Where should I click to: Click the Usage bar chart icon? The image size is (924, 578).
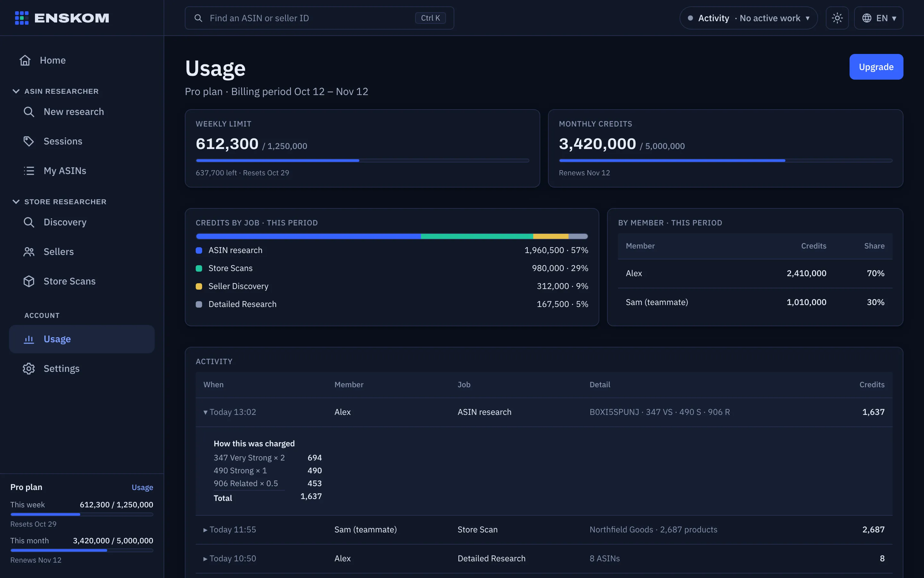coord(29,339)
